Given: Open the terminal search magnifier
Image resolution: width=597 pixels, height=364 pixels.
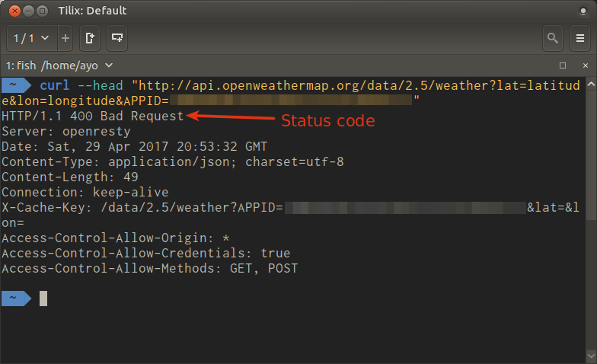Looking at the screenshot, I should coord(553,37).
